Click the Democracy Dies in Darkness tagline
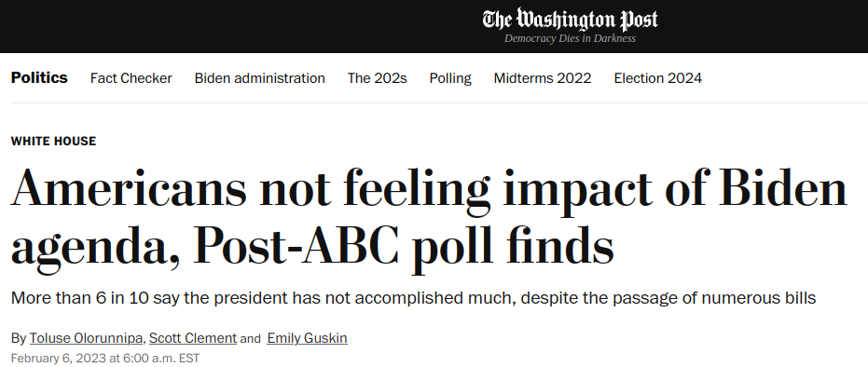 point(570,39)
